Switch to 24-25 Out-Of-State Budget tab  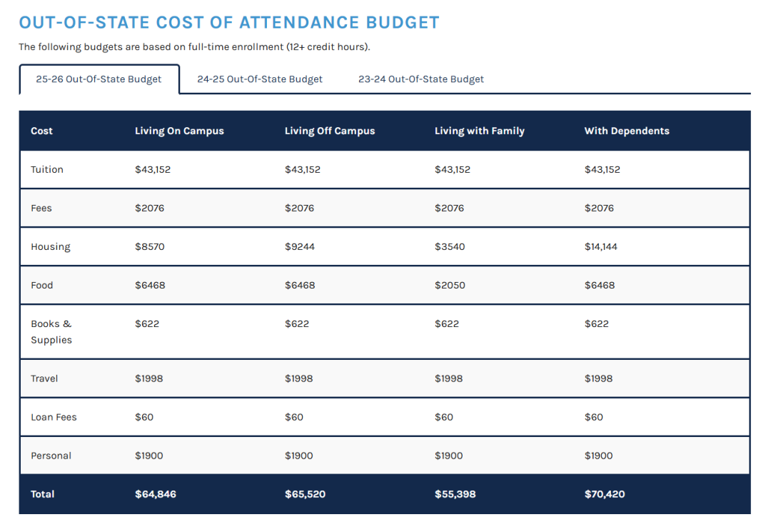pyautogui.click(x=260, y=79)
